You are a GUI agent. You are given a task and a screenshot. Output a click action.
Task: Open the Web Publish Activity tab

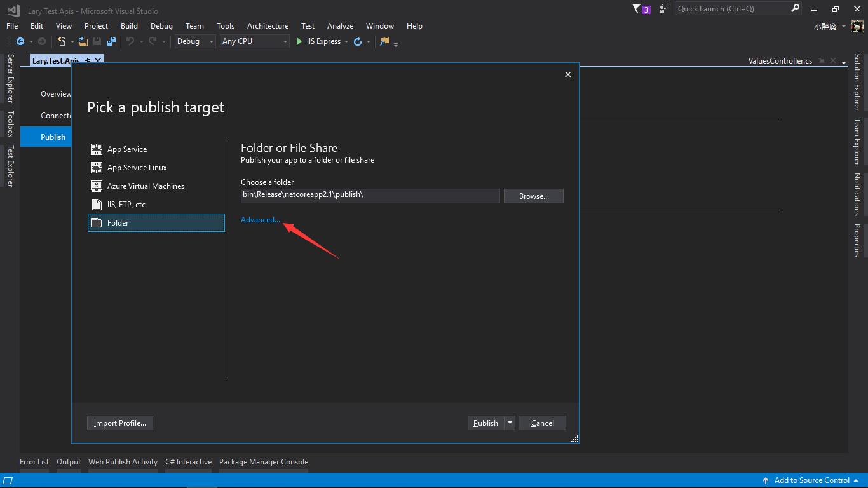[123, 462]
